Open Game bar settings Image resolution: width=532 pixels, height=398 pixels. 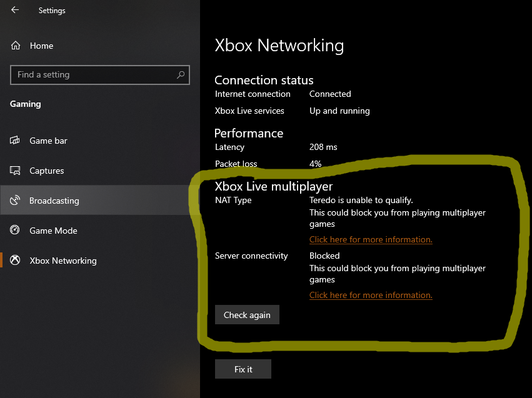pos(100,141)
